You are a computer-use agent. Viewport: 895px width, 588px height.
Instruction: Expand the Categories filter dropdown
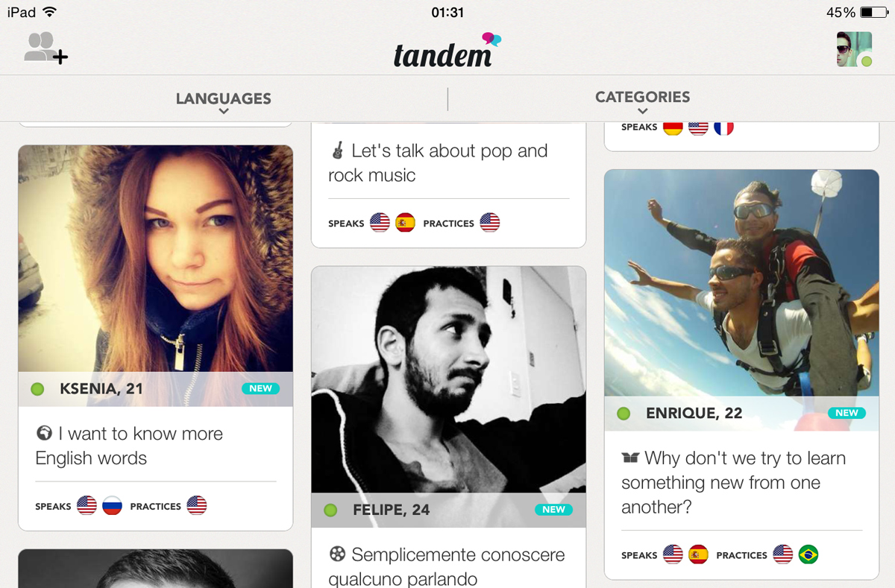pyautogui.click(x=642, y=101)
